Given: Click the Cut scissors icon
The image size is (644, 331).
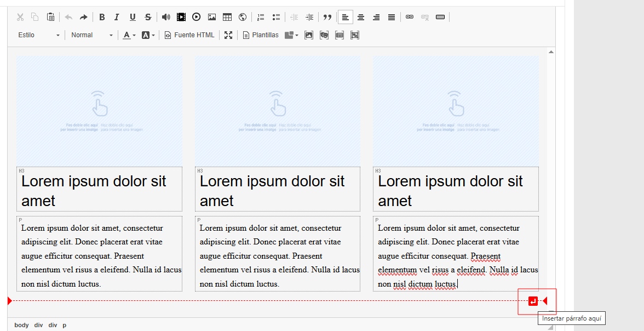Looking at the screenshot, I should pos(20,18).
